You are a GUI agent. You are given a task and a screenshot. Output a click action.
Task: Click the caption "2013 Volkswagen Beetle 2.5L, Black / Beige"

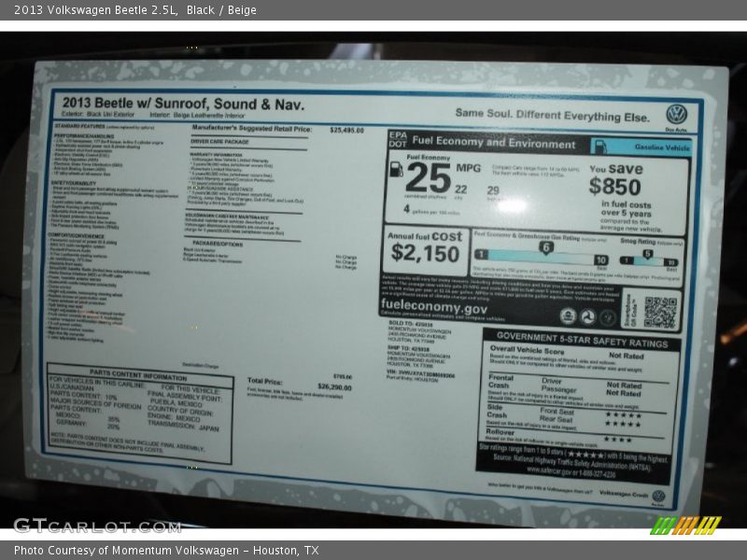135,10
